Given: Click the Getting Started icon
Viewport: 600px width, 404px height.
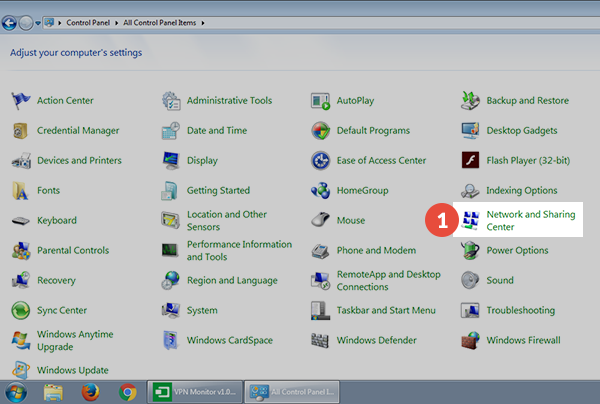Looking at the screenshot, I should pyautogui.click(x=170, y=191).
